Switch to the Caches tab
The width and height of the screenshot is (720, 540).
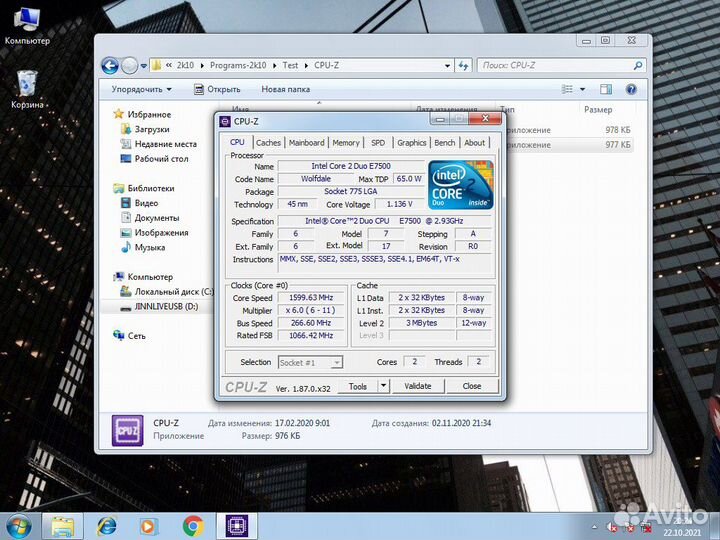(268, 143)
